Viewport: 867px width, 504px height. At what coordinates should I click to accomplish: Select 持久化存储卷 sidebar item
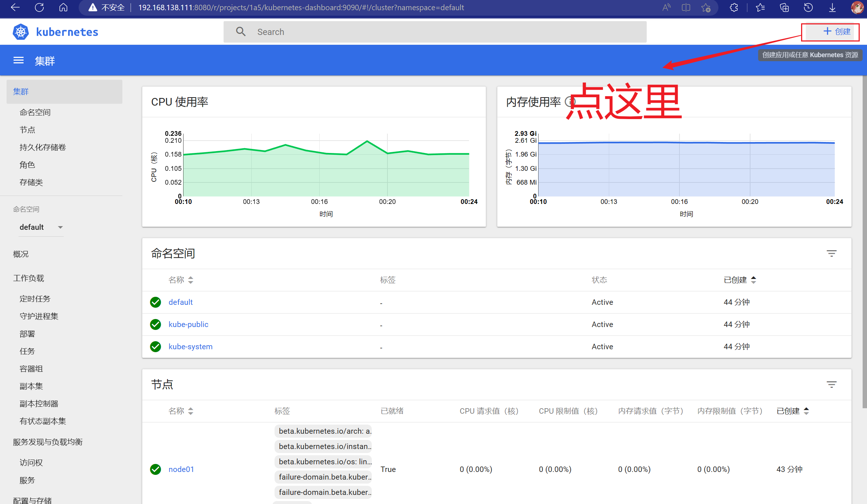click(43, 147)
